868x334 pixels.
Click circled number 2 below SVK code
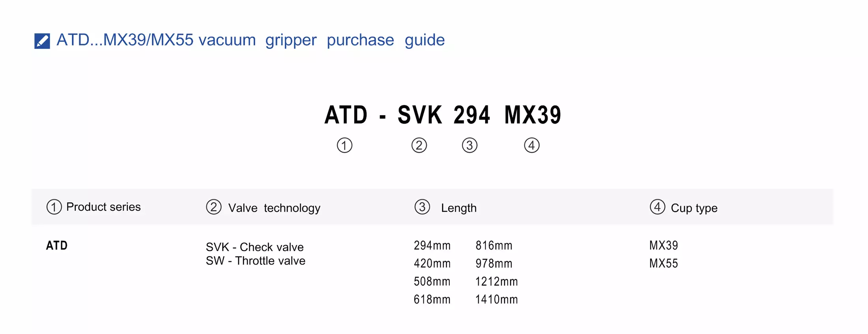419,145
